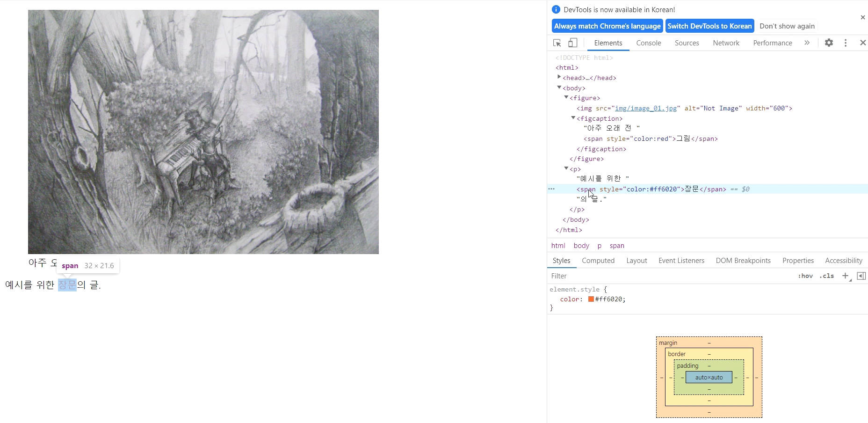This screenshot has width=868, height=423.
Task: Select the span color:red 그림 DOM row
Action: coord(651,139)
